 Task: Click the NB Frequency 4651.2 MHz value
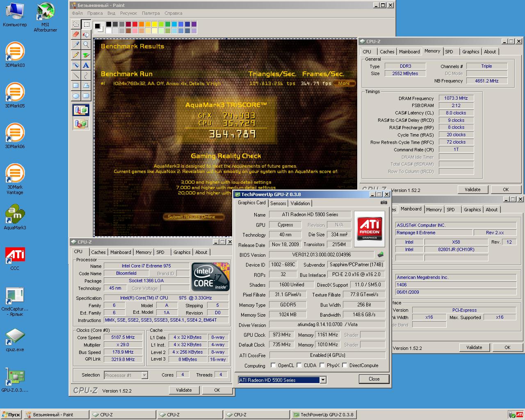click(487, 81)
